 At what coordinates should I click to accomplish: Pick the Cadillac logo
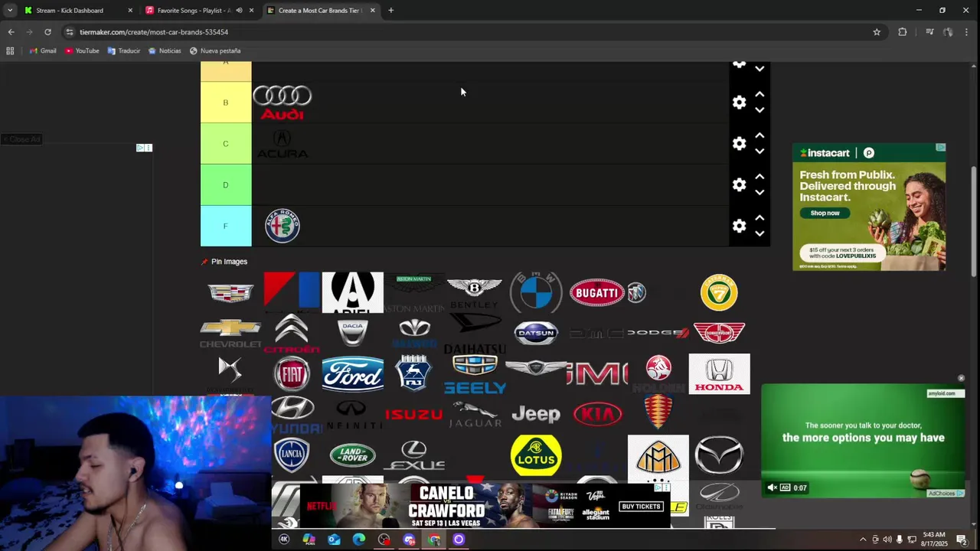tap(230, 292)
